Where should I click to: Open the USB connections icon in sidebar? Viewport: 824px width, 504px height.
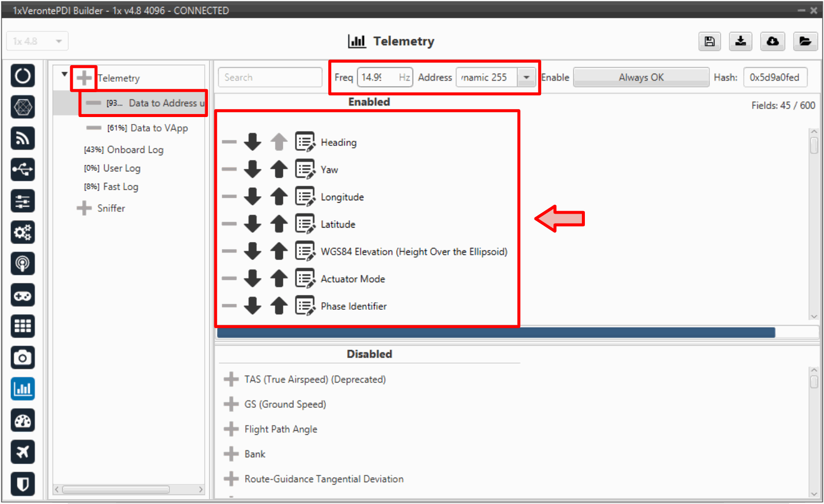(22, 169)
